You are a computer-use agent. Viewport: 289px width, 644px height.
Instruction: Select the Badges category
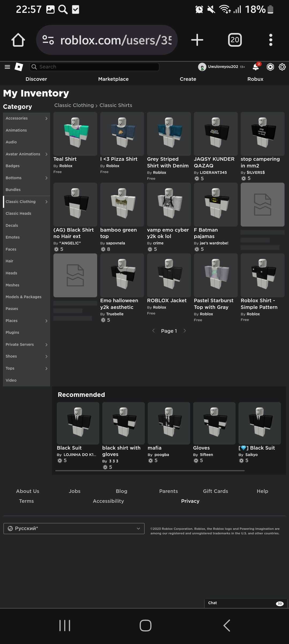tap(26, 166)
